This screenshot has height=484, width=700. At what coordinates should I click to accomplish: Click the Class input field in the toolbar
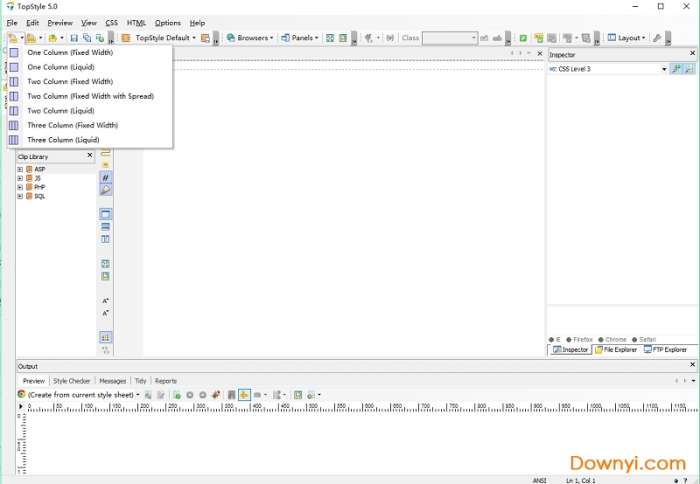coord(448,38)
